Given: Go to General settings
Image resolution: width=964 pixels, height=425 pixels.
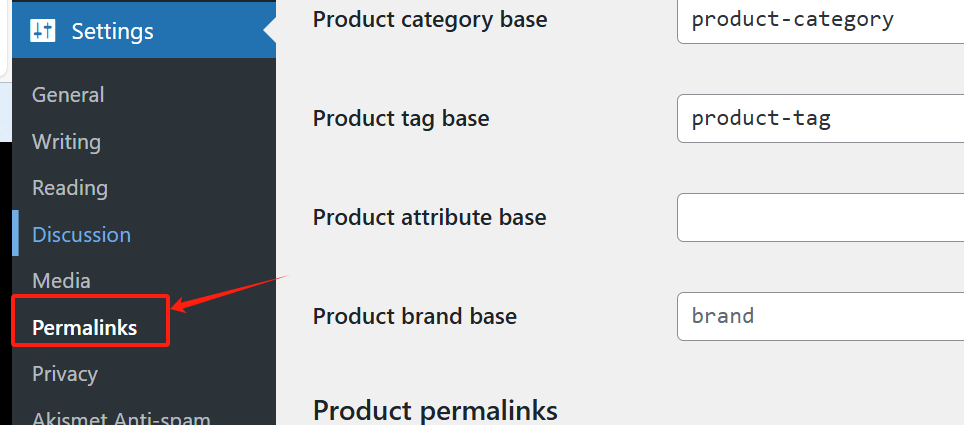Looking at the screenshot, I should click(x=68, y=95).
